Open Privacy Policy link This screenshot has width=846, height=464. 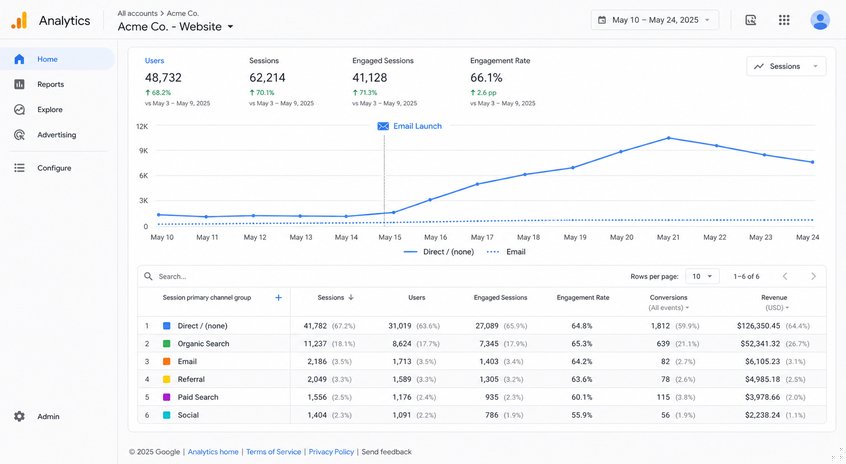(x=331, y=452)
